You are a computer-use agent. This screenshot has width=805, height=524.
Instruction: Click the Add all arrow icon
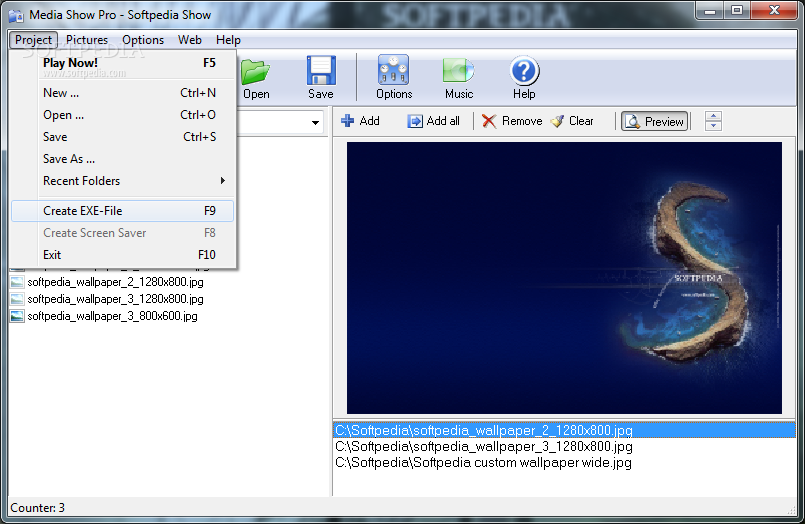pos(415,121)
